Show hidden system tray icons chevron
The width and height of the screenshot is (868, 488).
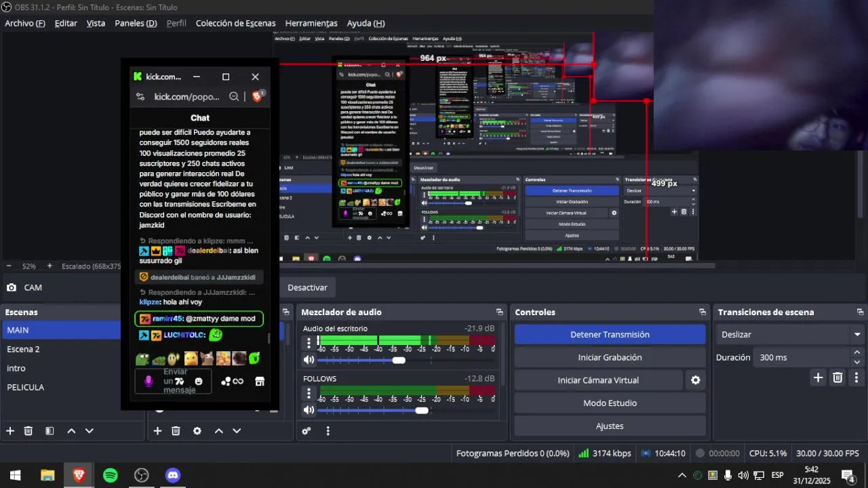tap(682, 475)
